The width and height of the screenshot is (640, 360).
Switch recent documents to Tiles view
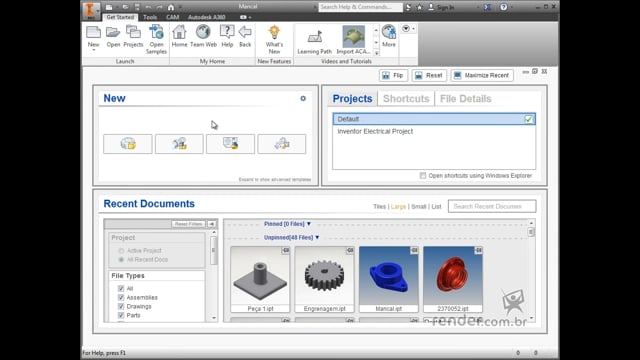pos(379,207)
